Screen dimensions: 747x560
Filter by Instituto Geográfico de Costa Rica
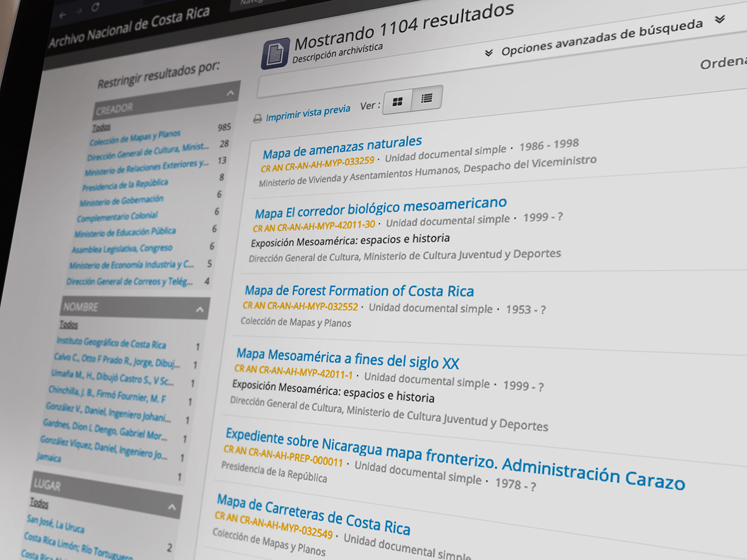(x=111, y=343)
